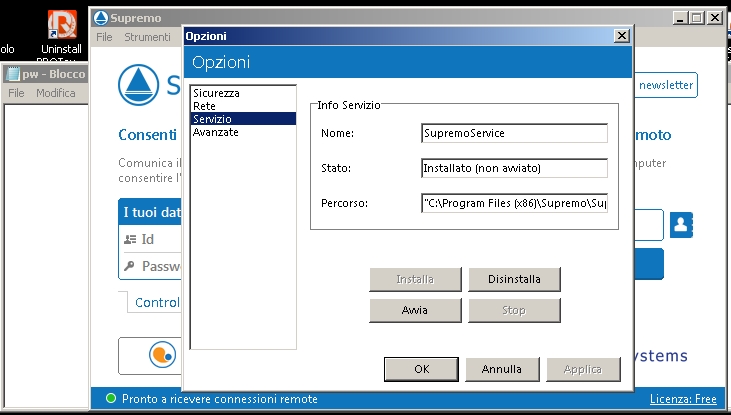
Task: Open the Strumenti menu in Supremo
Action: click(147, 37)
